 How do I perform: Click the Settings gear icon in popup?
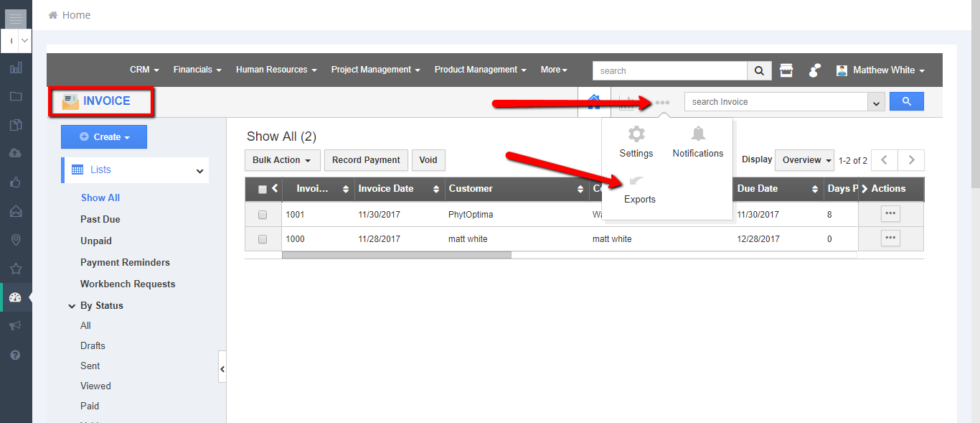point(636,134)
